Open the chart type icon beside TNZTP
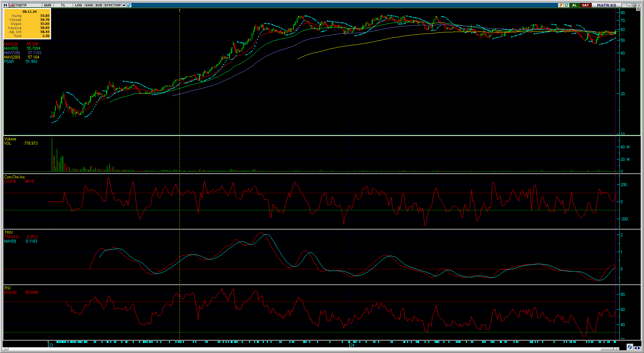This screenshot has height=353, width=644. point(11,5)
